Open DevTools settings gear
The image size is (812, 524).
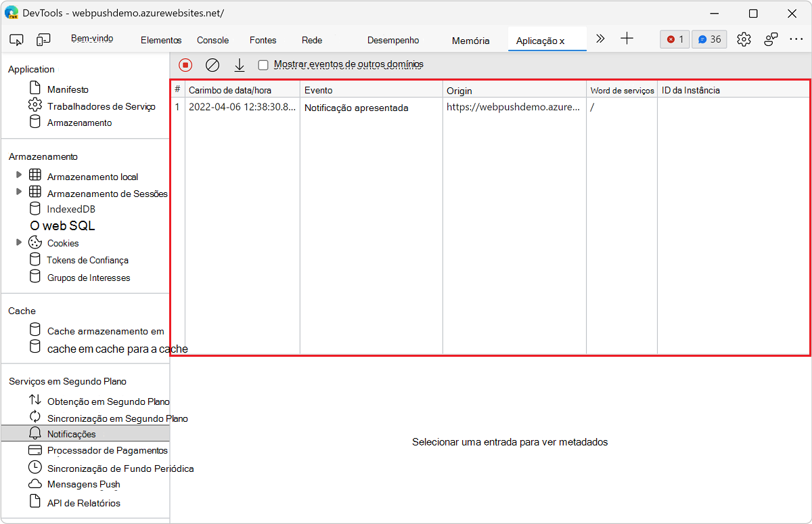pos(744,39)
